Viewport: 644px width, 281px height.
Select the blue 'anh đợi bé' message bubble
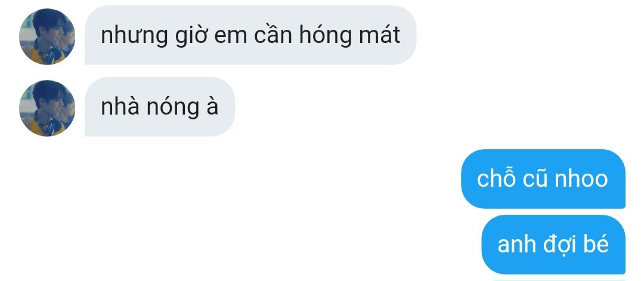coord(553,245)
